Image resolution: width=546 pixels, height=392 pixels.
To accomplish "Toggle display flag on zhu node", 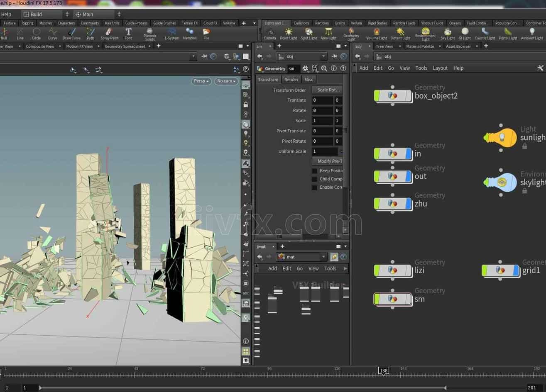I will tap(408, 204).
